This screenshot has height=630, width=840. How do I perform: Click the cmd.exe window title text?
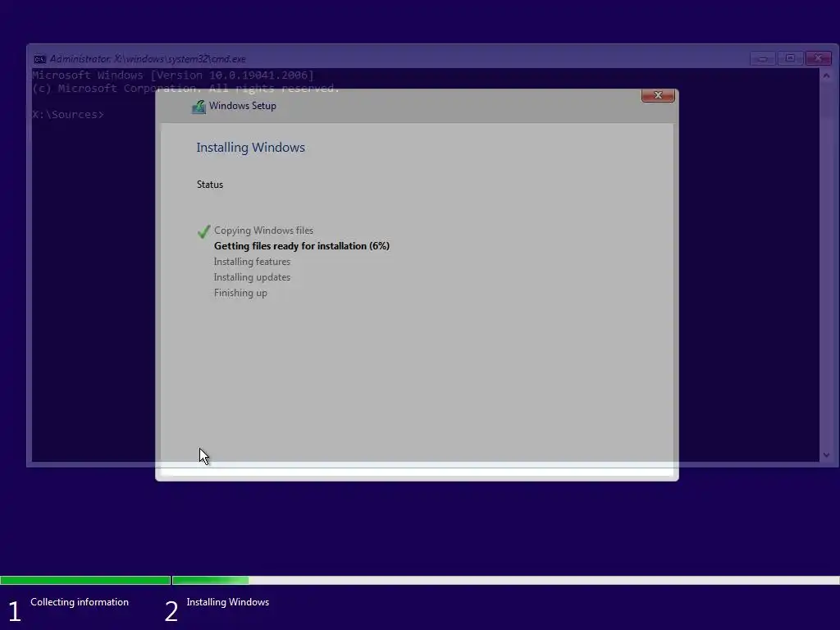148,59
